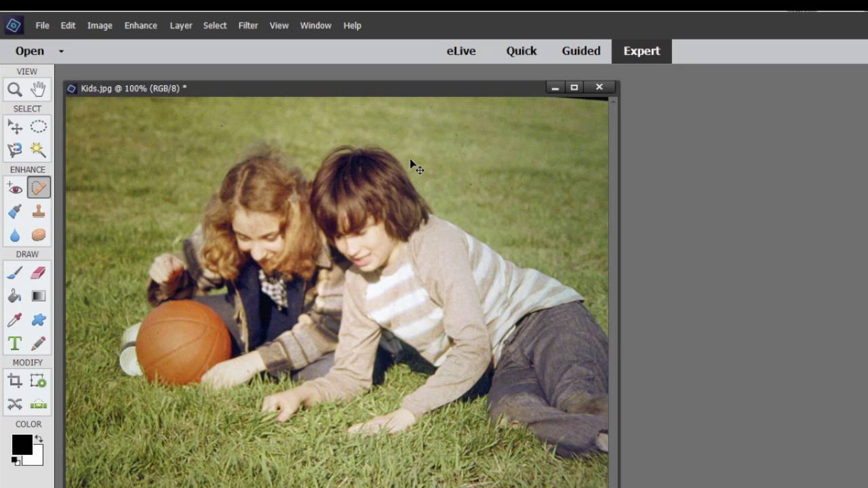Viewport: 868px width, 488px height.
Task: Open the Enhance menu
Action: pos(140,26)
